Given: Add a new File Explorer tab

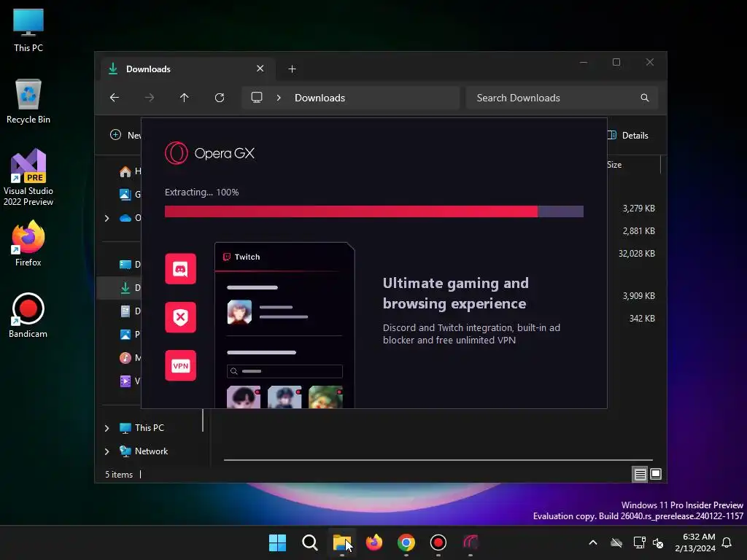Looking at the screenshot, I should coord(292,69).
